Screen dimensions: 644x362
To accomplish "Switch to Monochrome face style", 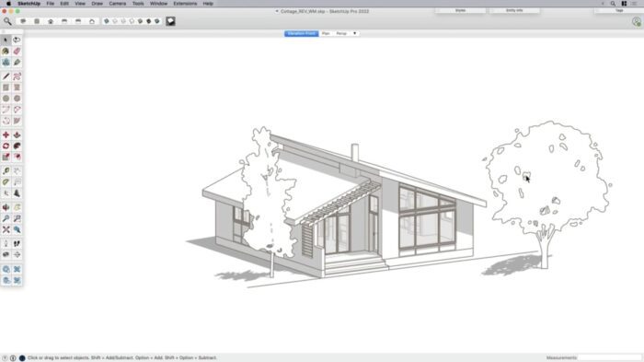I will click(x=157, y=21).
